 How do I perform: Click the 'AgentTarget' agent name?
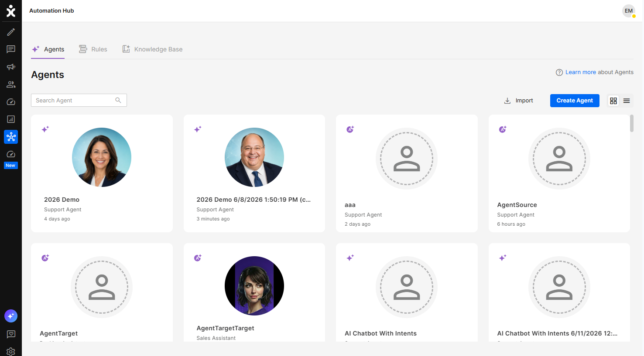[58, 333]
